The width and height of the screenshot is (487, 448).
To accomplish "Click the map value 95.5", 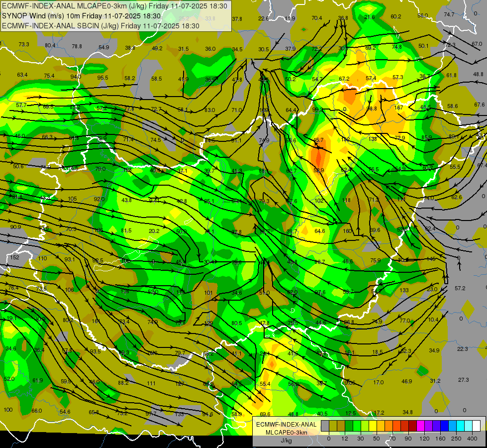I will pos(102,78).
